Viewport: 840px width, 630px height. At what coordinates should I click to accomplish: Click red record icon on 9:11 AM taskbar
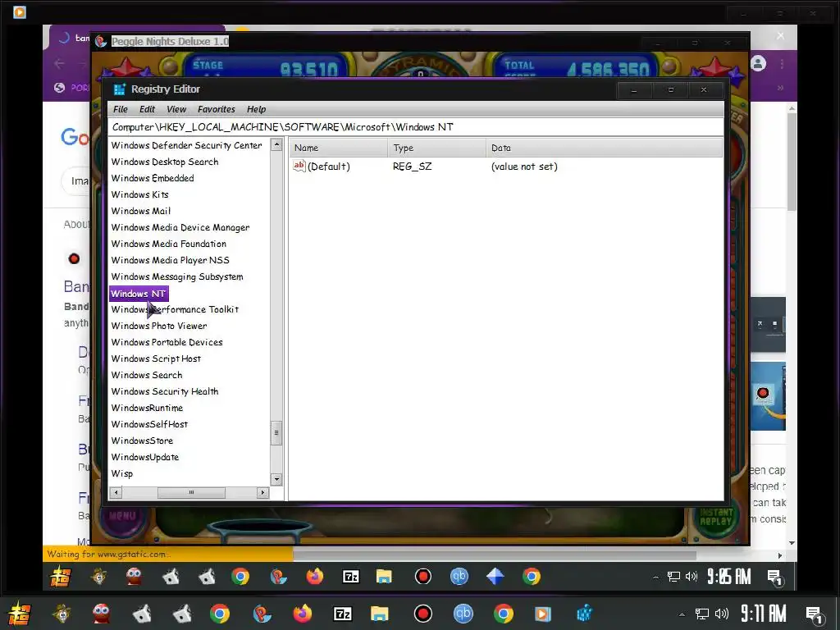(423, 614)
